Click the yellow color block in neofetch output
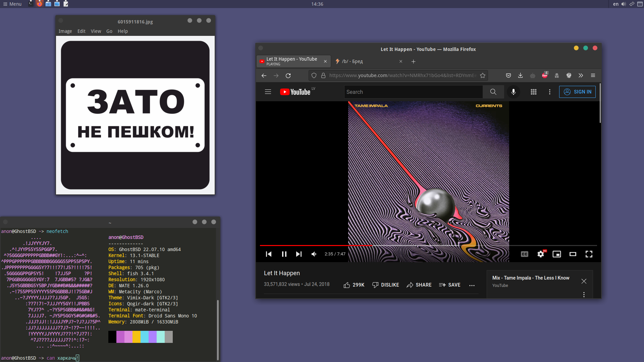The width and height of the screenshot is (644, 362). click(x=137, y=337)
